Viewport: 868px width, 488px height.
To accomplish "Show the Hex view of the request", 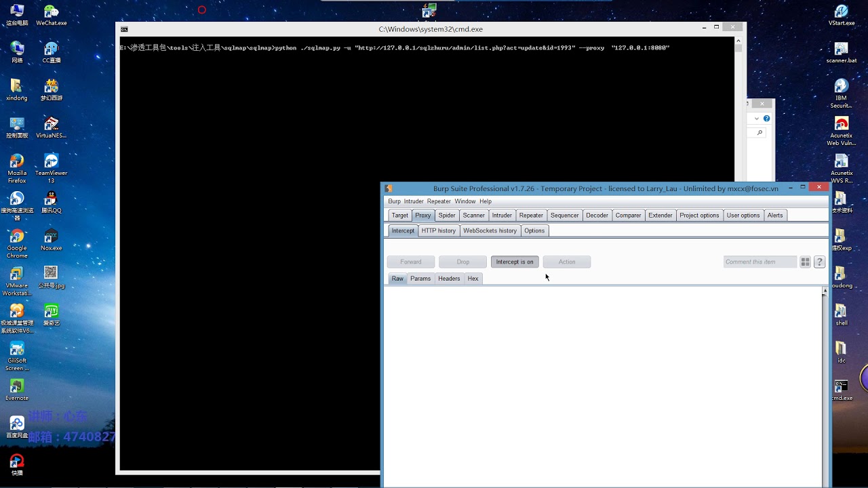I will [x=473, y=279].
